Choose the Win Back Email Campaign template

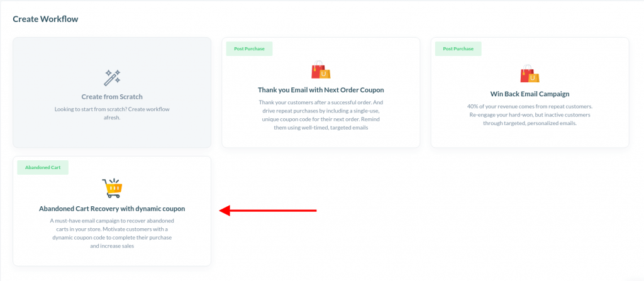point(530,94)
